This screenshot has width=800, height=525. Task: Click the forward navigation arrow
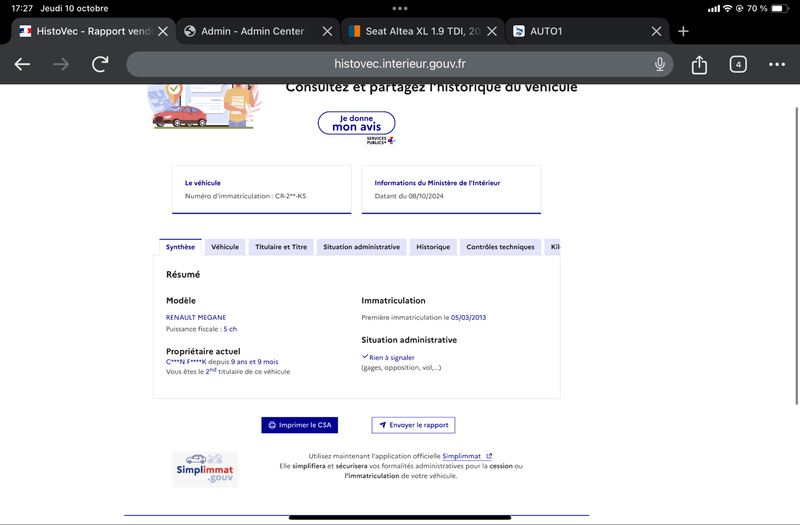click(x=61, y=64)
